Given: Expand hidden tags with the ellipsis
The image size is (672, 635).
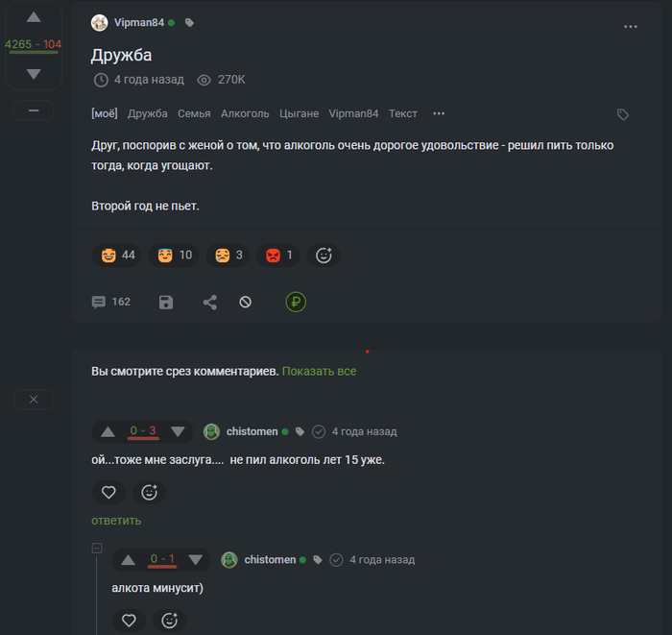Looking at the screenshot, I should [x=439, y=113].
